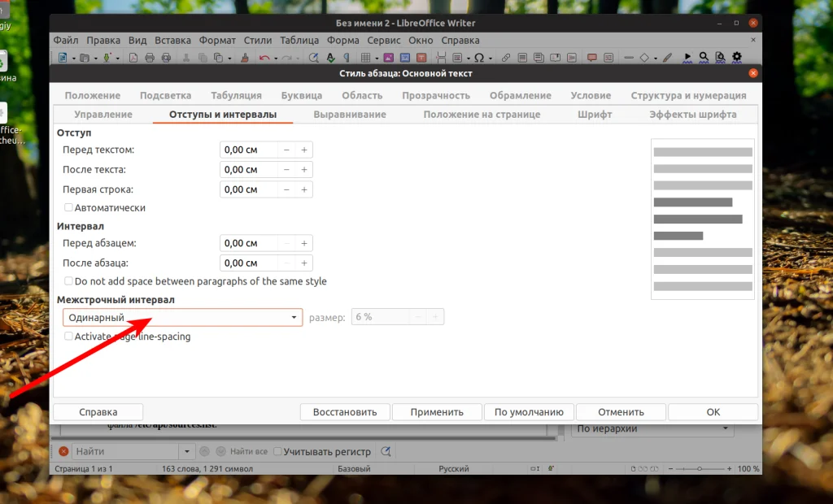Click the zoom in plus in status bar

pyautogui.click(x=730, y=469)
